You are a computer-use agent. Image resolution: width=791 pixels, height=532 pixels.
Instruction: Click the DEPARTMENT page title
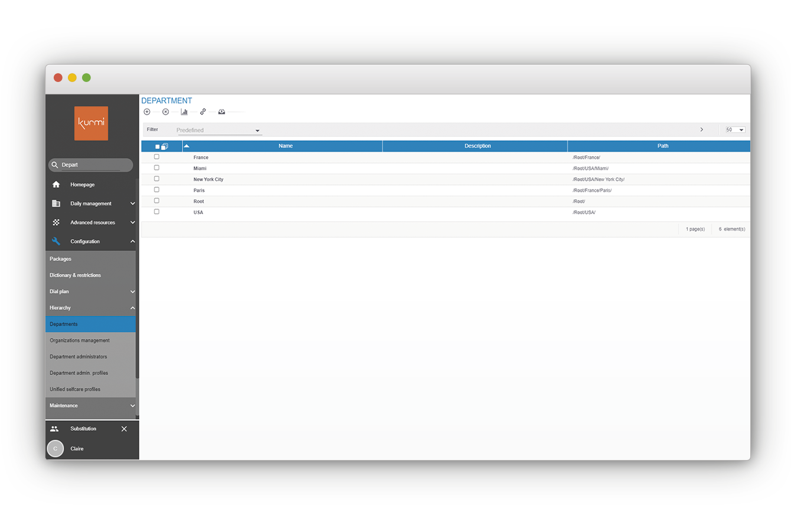coord(166,101)
